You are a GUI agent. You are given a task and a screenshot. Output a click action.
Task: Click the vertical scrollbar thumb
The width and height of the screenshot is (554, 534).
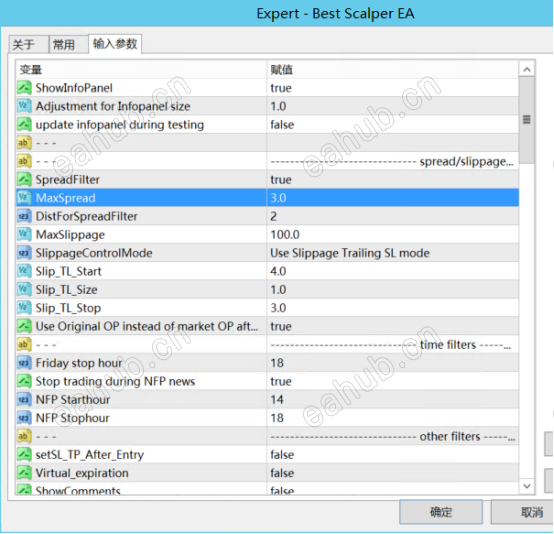click(x=527, y=120)
